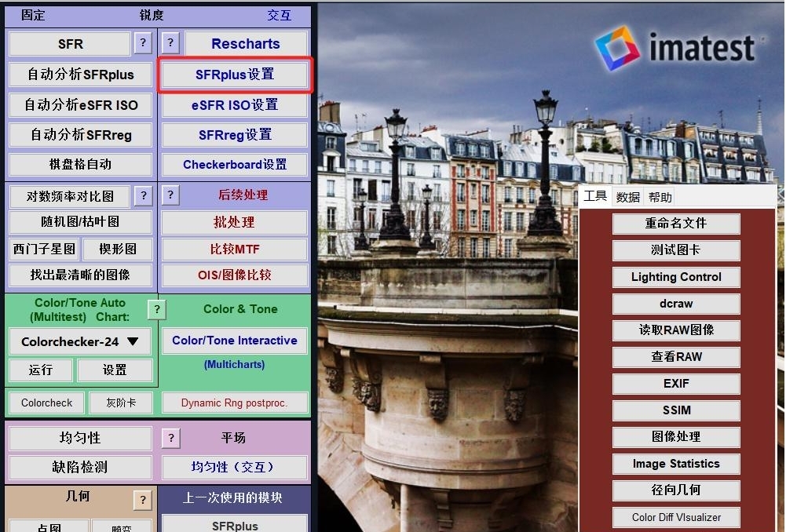Screen dimensions: 786x532
Task: Click the 查看RAW button
Action: (676, 356)
